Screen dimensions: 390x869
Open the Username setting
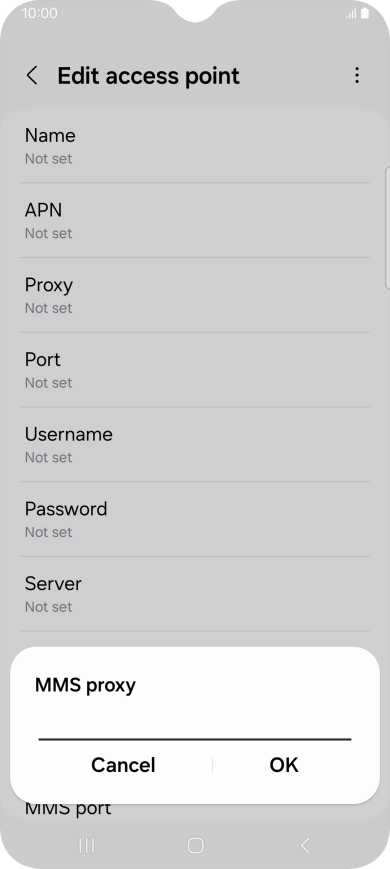(x=195, y=444)
